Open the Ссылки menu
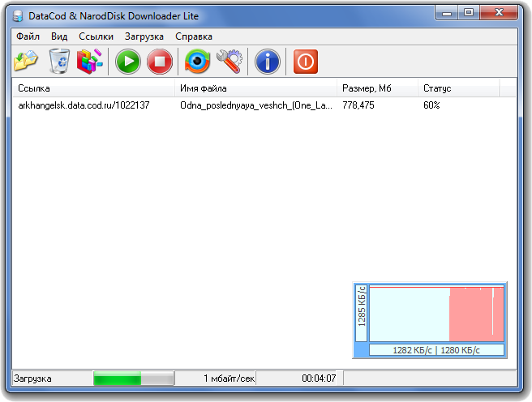Image resolution: width=532 pixels, height=402 pixels. 96,36
